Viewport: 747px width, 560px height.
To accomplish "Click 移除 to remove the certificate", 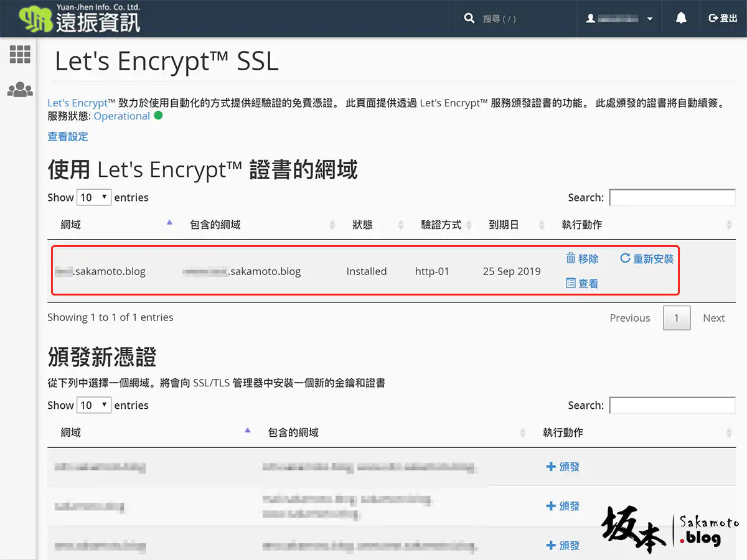I will [582, 259].
